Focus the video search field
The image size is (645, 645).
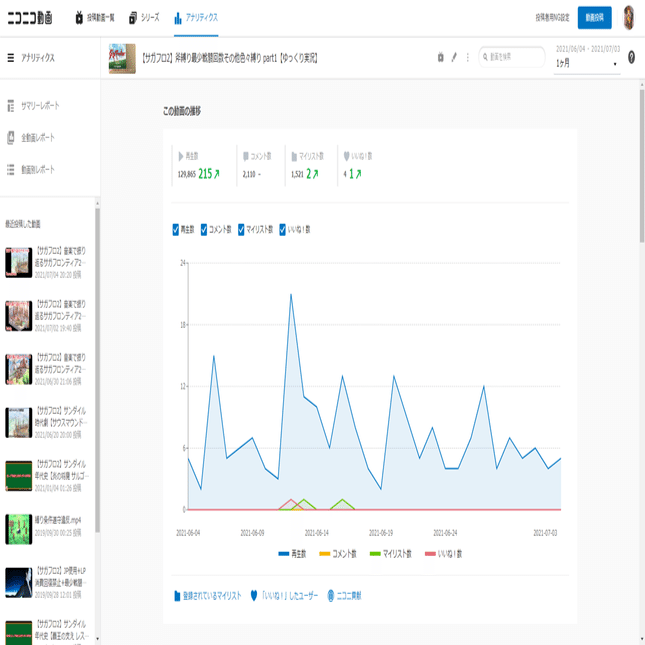click(512, 57)
